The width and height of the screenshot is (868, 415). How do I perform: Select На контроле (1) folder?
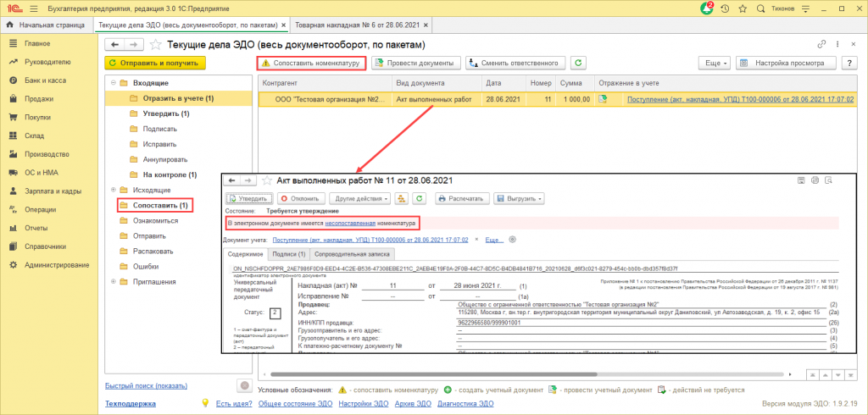[170, 174]
